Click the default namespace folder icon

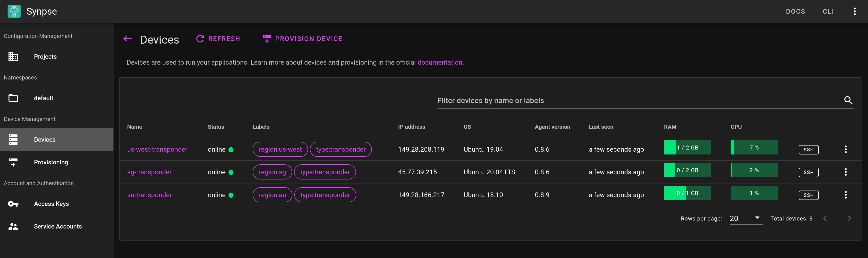(13, 98)
